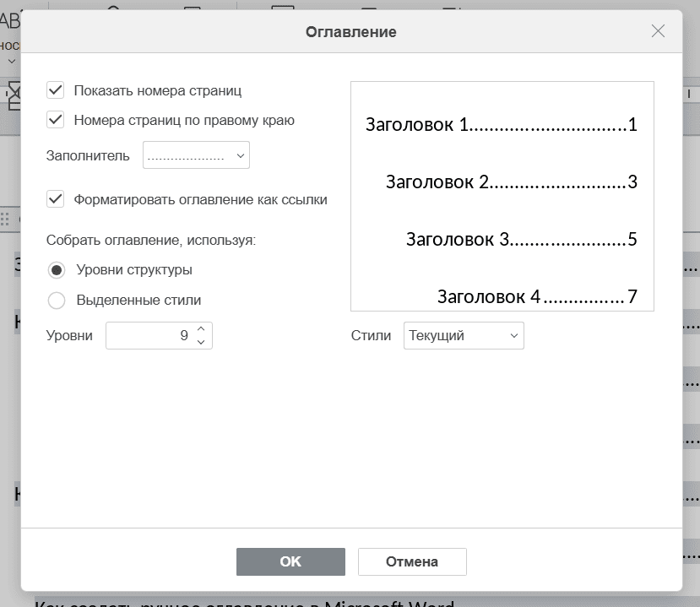This screenshot has height=607, width=700.
Task: Confirm with the OK button
Action: pyautogui.click(x=290, y=561)
